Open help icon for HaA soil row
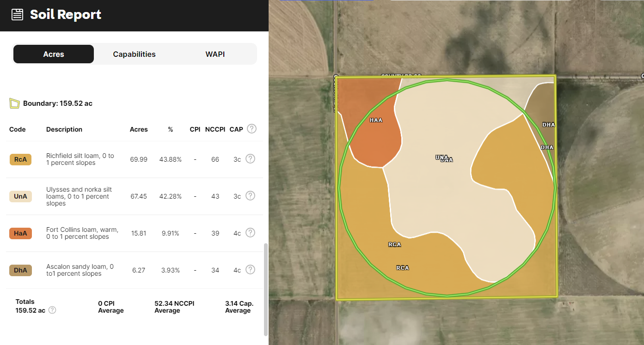 [250, 233]
